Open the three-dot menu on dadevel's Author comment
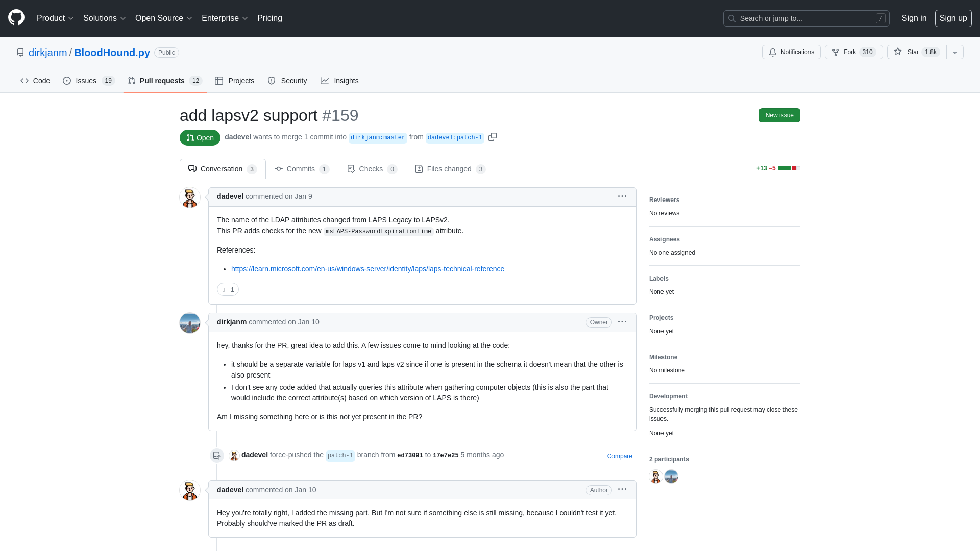Screen dimensions: 980x551 (x=622, y=489)
